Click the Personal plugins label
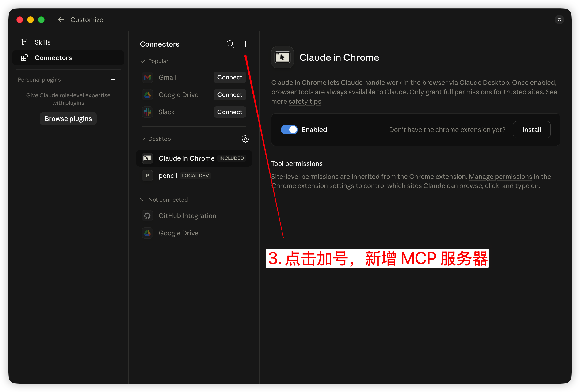This screenshot has width=580, height=392. point(39,79)
